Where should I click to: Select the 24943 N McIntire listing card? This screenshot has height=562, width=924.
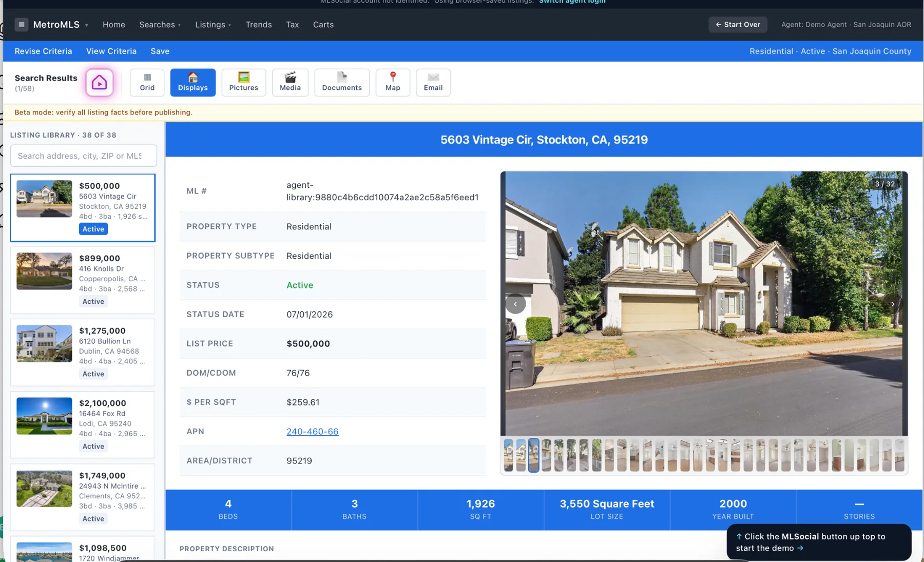tap(83, 497)
